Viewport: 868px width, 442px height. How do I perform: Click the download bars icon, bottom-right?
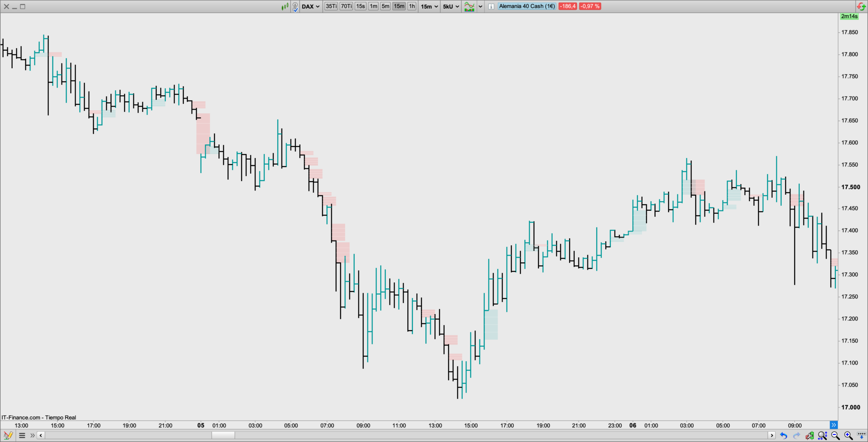tap(861, 435)
